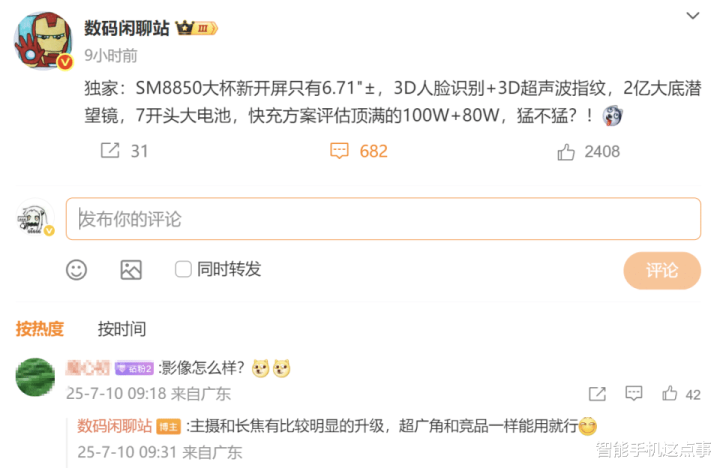Switch to the 按时间 tab
This screenshot has width=720, height=468.
coord(122,329)
